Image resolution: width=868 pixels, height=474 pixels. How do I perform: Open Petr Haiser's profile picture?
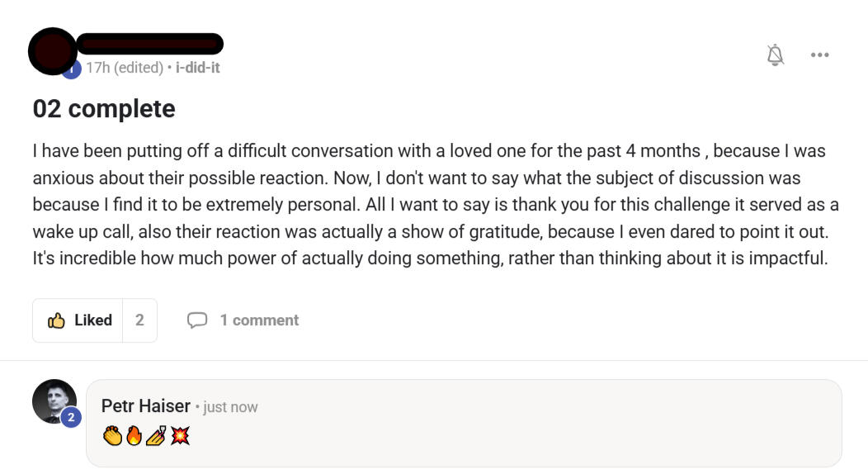(54, 401)
